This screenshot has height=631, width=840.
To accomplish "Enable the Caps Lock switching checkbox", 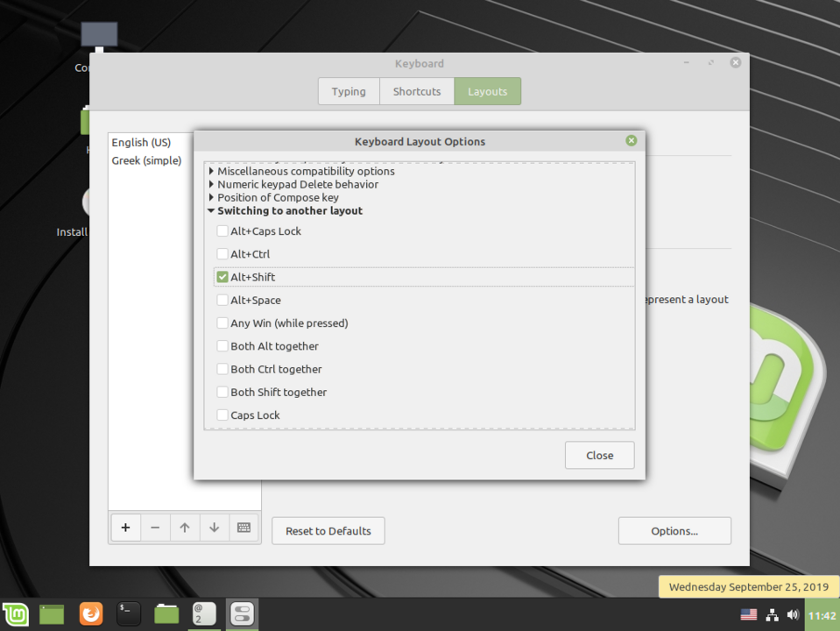I will click(x=222, y=415).
